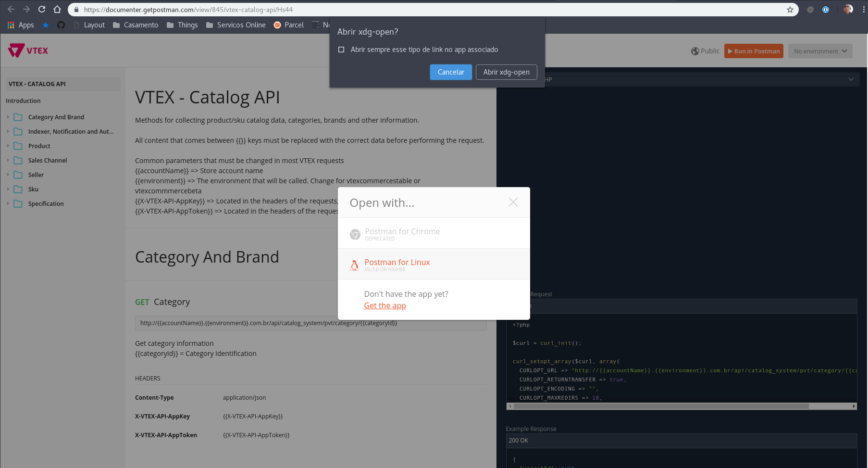868x468 pixels.
Task: Tick 'Abrir sempre esse tipo de link' checkbox
Action: coord(341,50)
